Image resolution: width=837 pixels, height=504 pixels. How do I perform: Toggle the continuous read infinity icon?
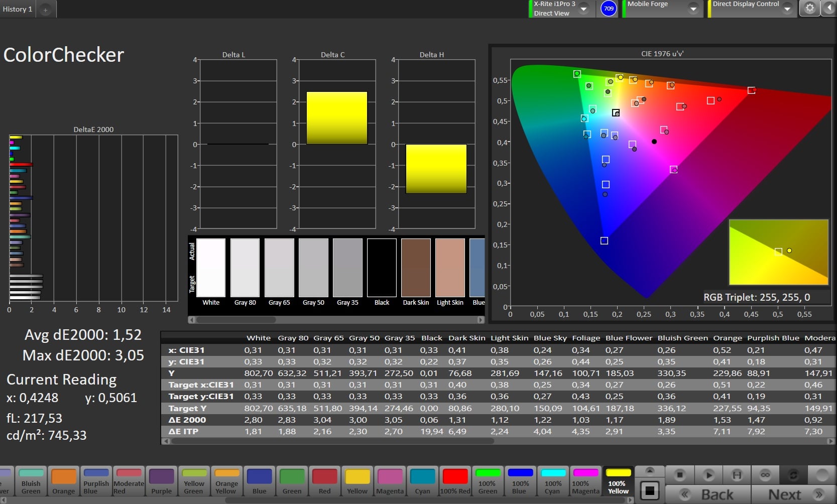765,474
